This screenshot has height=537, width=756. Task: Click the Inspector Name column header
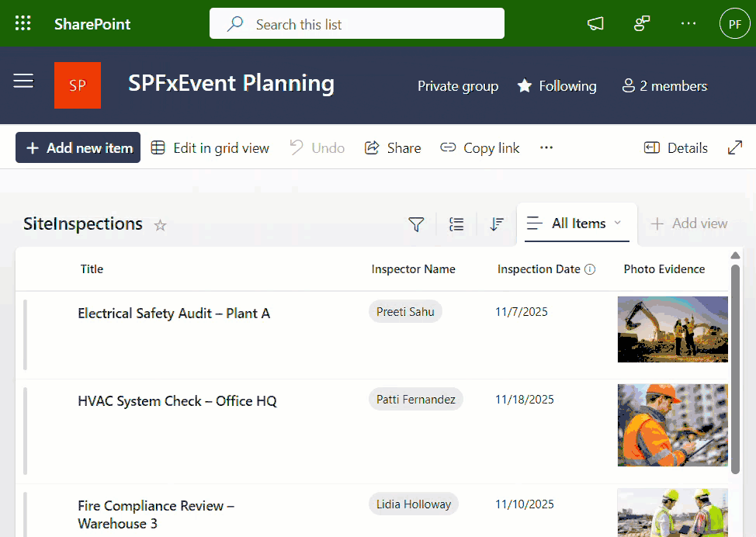pyautogui.click(x=413, y=269)
